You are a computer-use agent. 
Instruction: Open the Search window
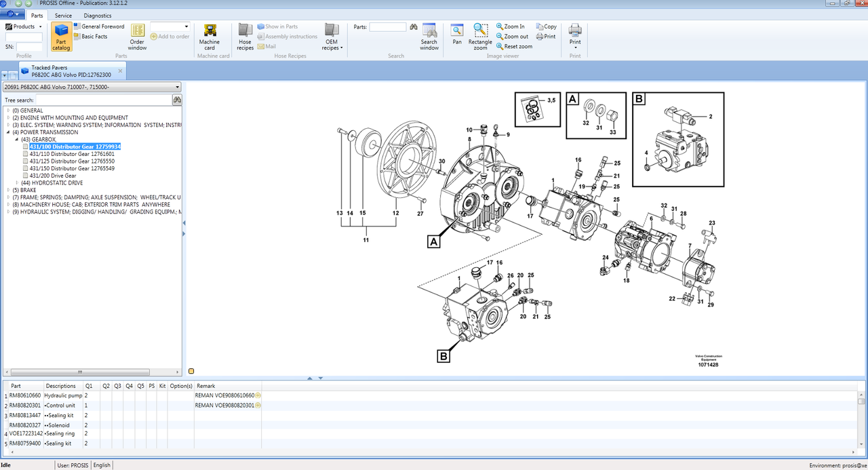coord(429,37)
